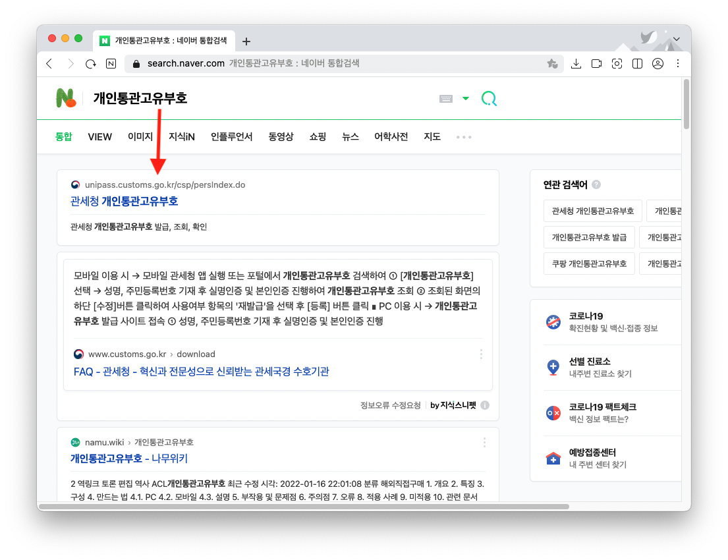The image size is (728, 560).
Task: Click the search query input field
Action: (260, 98)
